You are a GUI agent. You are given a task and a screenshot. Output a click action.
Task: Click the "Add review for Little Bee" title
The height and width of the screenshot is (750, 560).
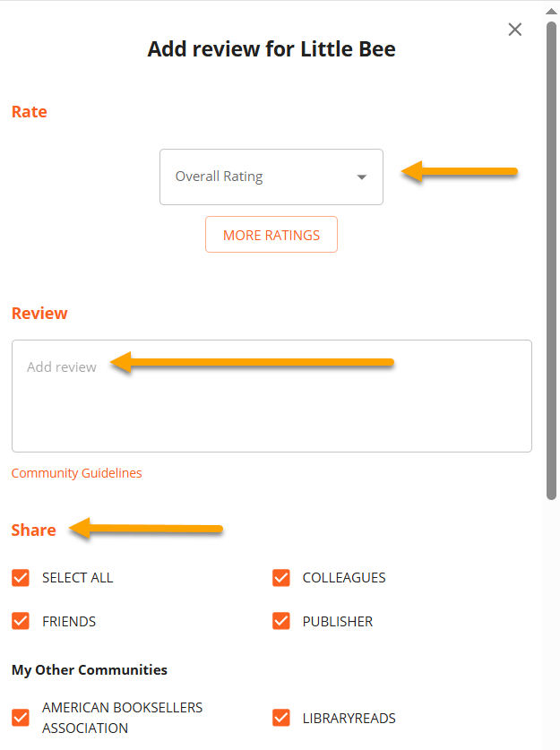click(271, 48)
